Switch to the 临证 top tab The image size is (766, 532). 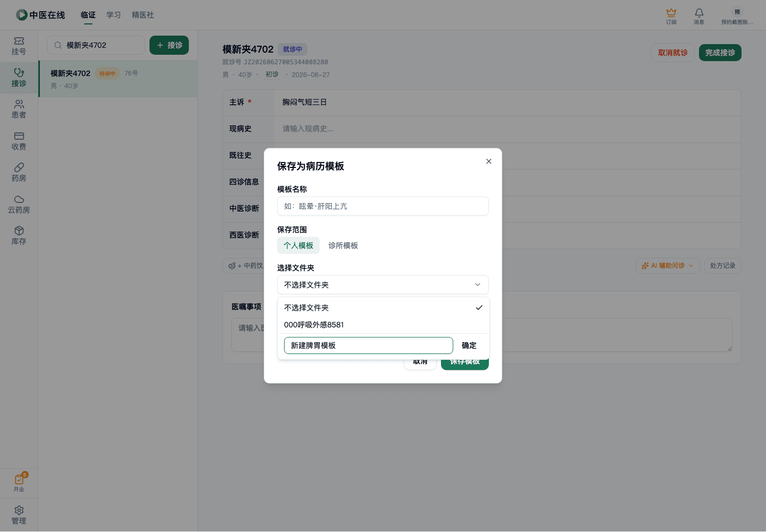pyautogui.click(x=88, y=15)
